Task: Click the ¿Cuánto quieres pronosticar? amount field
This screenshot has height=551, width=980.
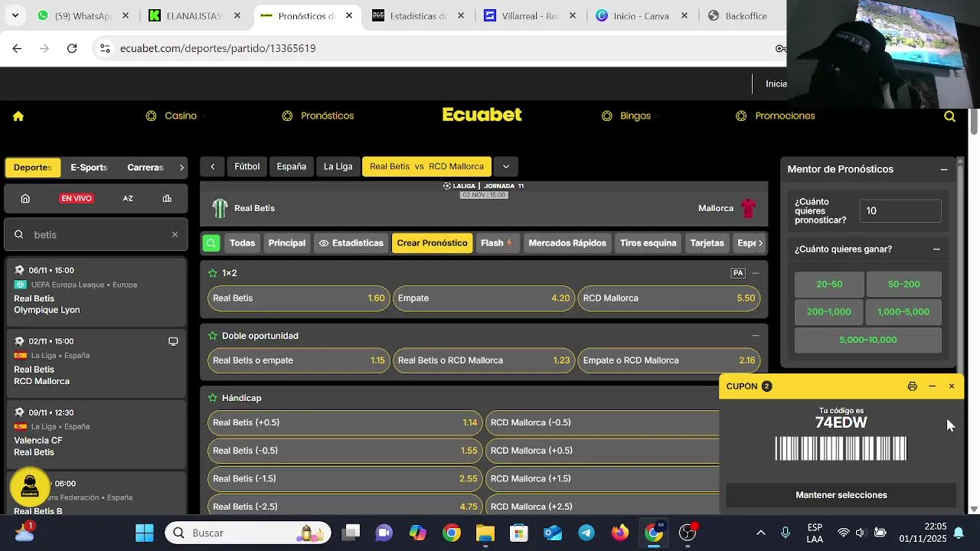Action: pos(900,210)
